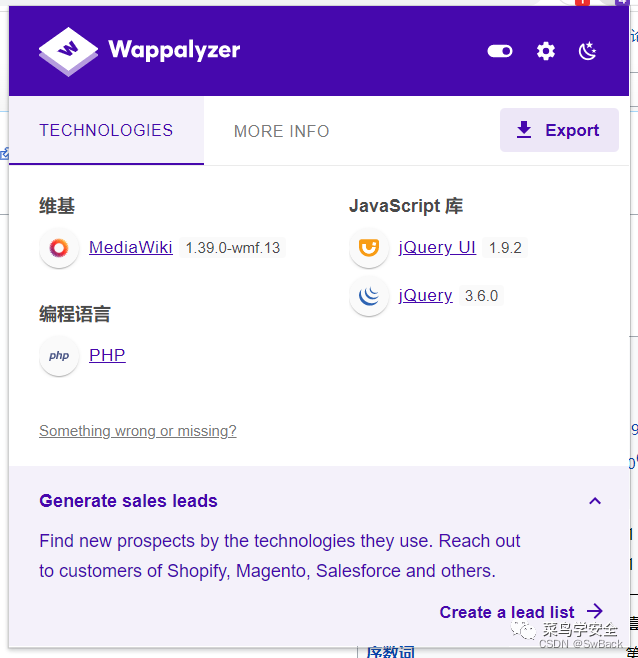The image size is (638, 658).
Task: Open the jQuery link
Action: (425, 296)
